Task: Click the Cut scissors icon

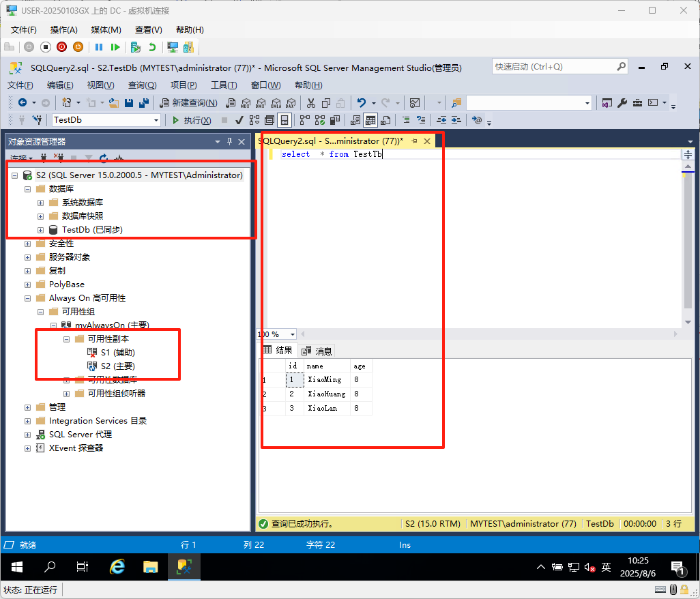Action: pos(311,103)
